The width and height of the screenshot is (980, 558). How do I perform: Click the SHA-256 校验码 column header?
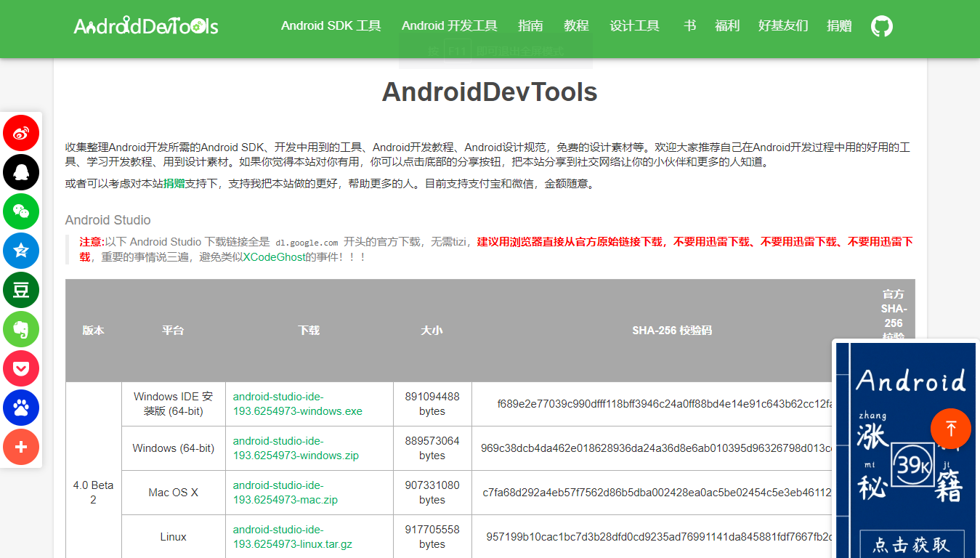pos(672,331)
